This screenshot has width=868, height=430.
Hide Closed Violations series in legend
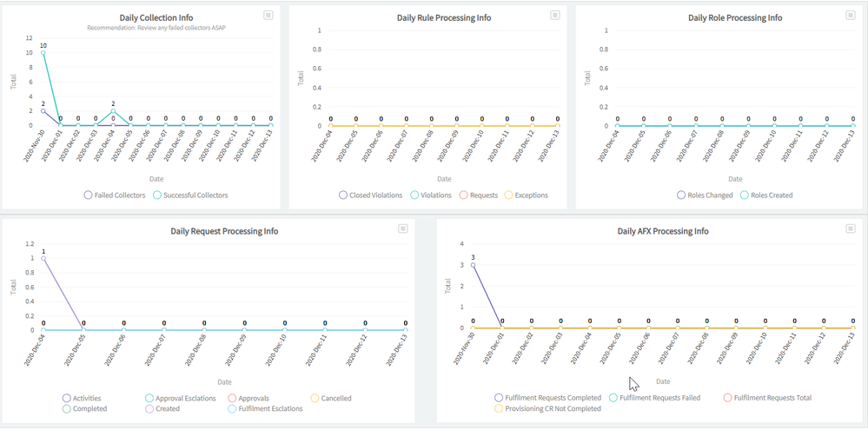coord(370,195)
